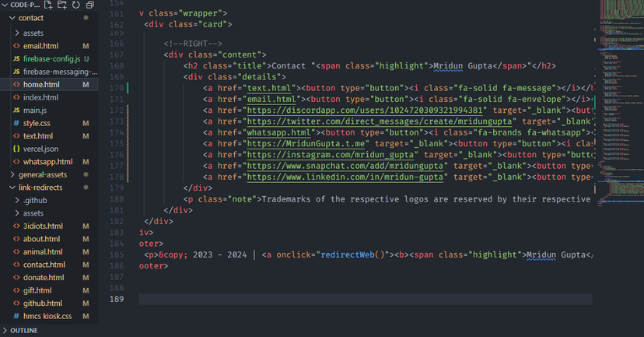Click the sticky scroll line with class "wrapper"
The image size is (644, 337).
click(184, 13)
